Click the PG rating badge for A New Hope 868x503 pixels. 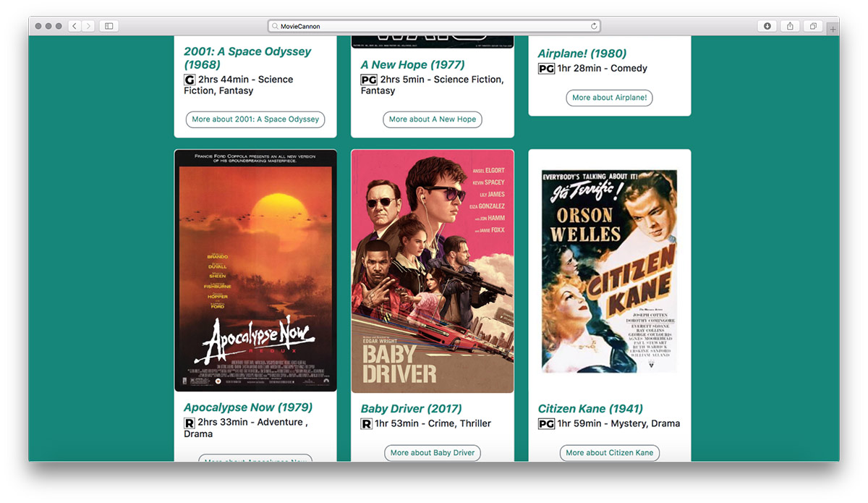click(x=369, y=80)
